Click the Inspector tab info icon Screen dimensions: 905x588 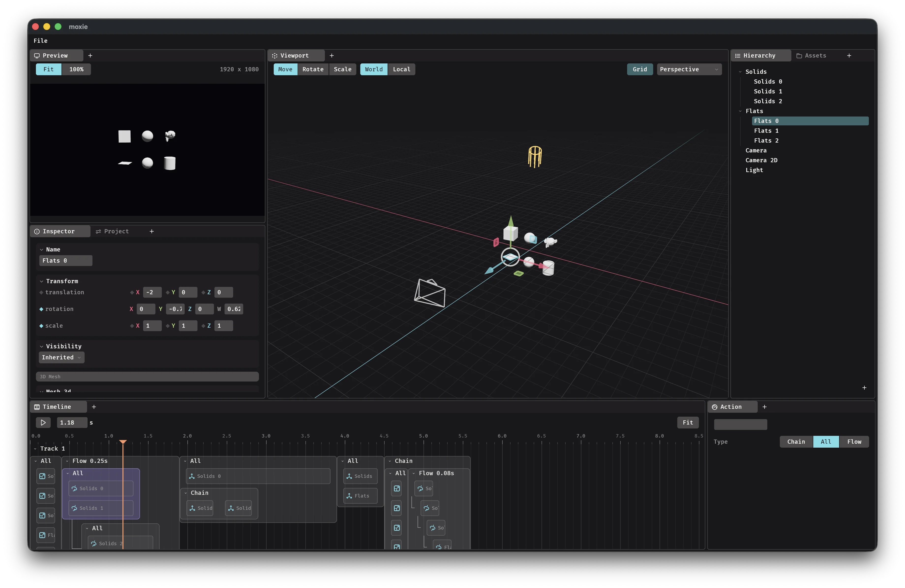(x=37, y=232)
